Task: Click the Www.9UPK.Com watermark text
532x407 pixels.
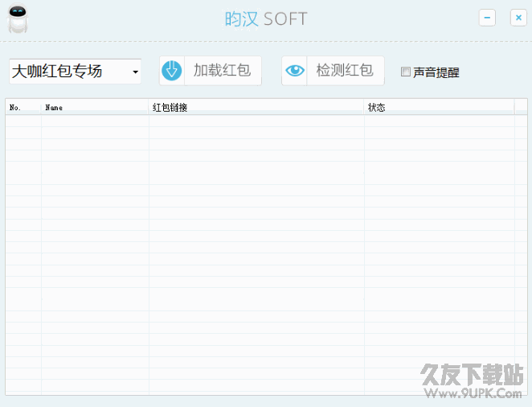Action: pos(473,393)
